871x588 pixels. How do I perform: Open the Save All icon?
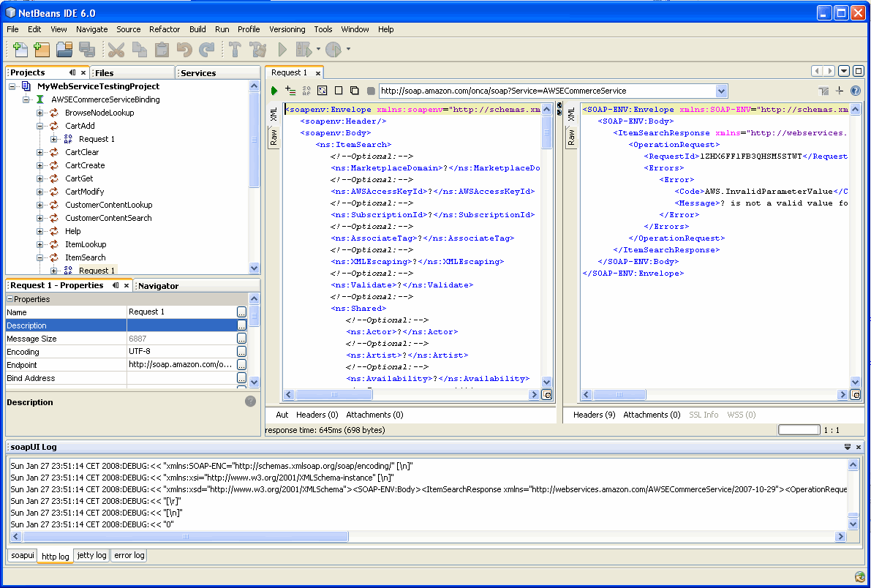[88, 49]
